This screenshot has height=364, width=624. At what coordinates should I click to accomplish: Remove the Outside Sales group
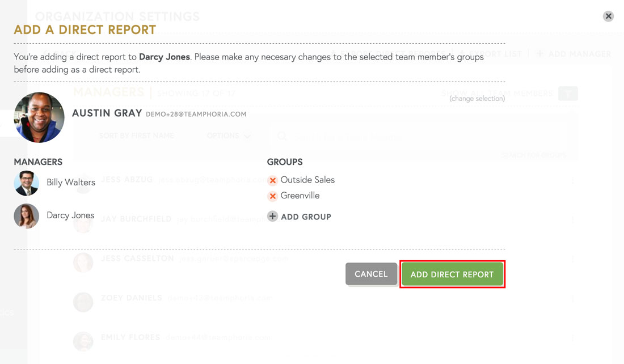click(x=273, y=180)
